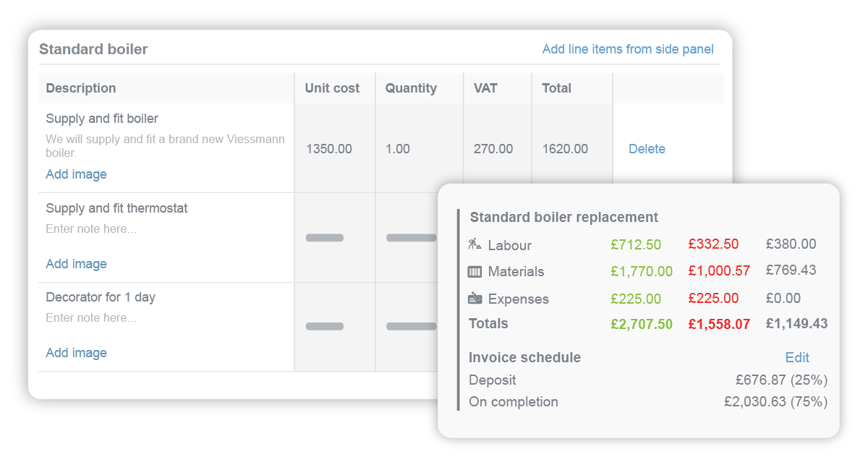Add image to Decorator for 1 day row
The image size is (868, 470).
pos(76,352)
